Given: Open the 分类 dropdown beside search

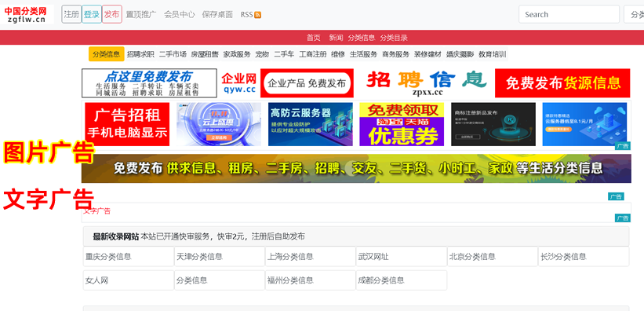Looking at the screenshot, I should (634, 14).
